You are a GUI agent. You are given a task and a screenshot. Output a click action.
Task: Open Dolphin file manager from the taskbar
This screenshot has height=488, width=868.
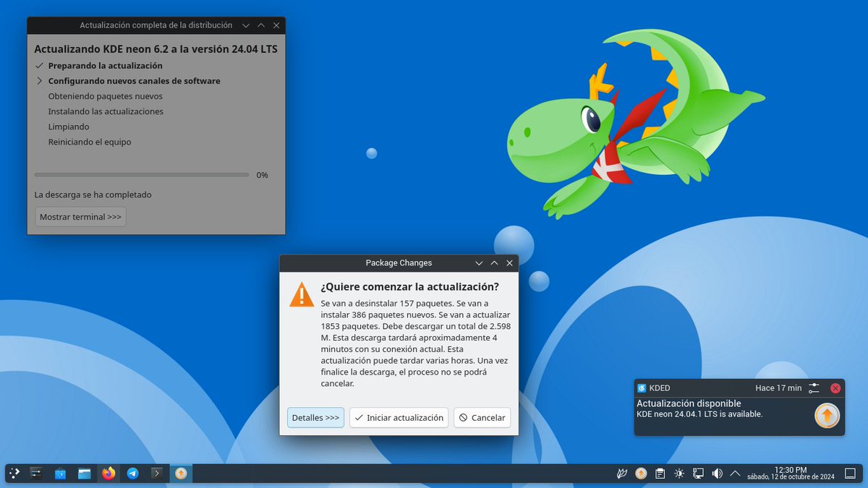tap(85, 474)
